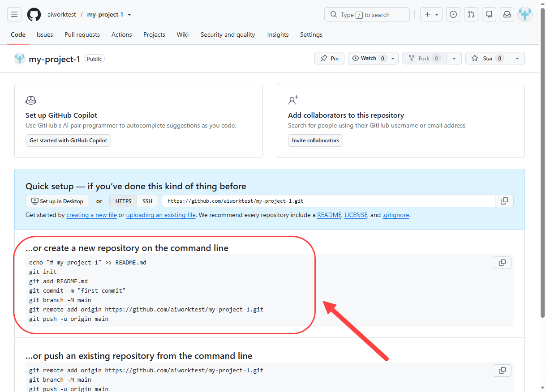Open Security and quality tab
Screen dimensions: 546x392
(228, 34)
